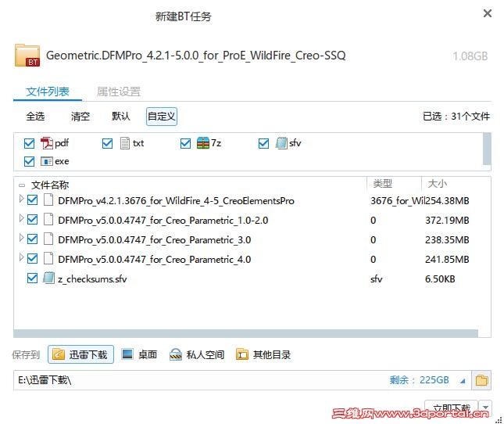Click the 372.19MB size value
504x424 pixels.
447,221
